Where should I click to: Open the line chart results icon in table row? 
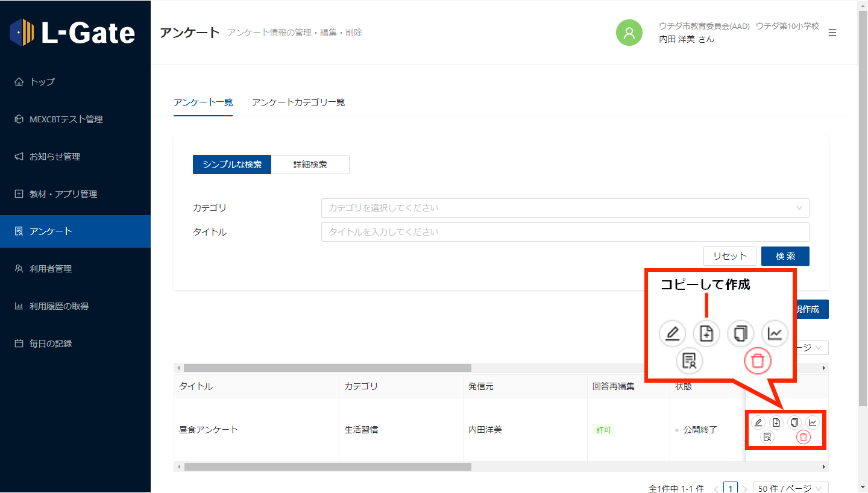[813, 422]
